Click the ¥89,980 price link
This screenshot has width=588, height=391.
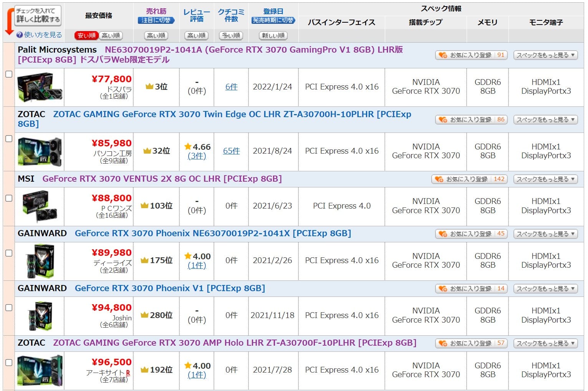point(112,253)
